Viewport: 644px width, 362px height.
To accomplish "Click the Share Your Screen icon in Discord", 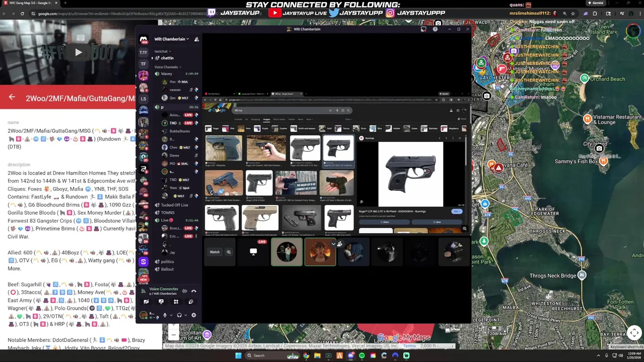I will (x=161, y=302).
